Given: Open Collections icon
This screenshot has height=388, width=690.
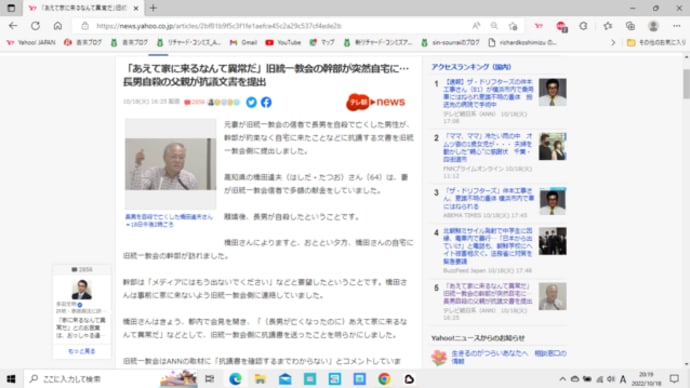Looking at the screenshot, I should point(630,26).
